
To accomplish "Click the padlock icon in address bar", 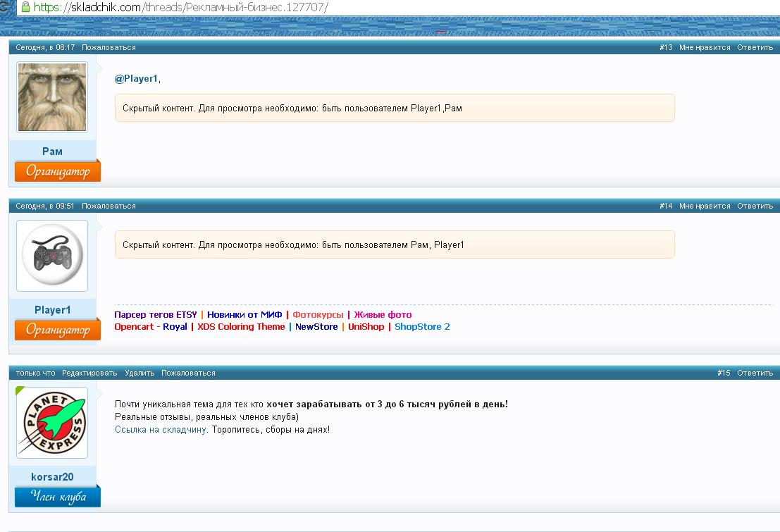I will pos(25,7).
